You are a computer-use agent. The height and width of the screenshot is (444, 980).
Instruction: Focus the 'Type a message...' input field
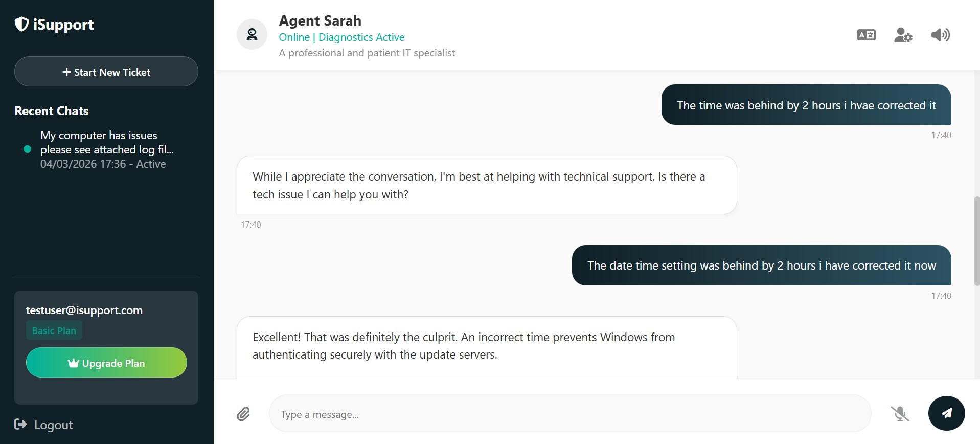click(x=570, y=414)
